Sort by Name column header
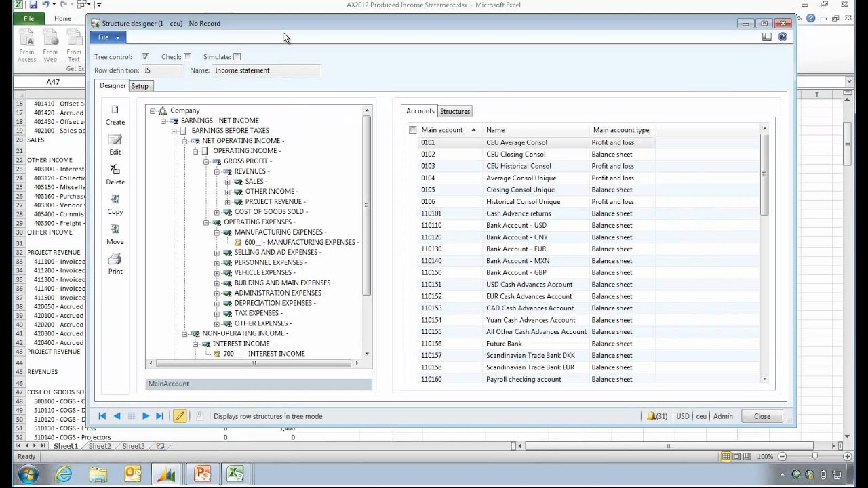Screen dimensions: 868x488 click(x=536, y=130)
